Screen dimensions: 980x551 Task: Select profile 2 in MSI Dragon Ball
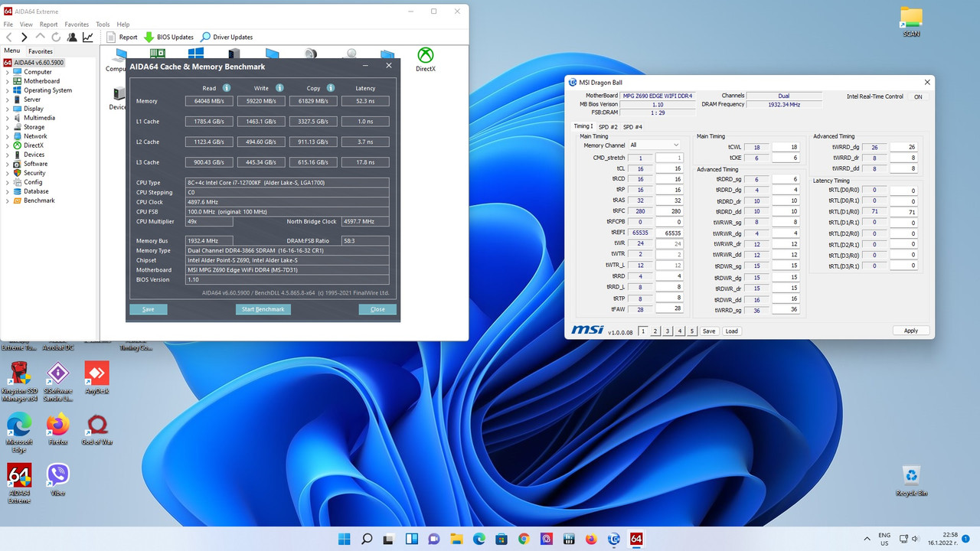[x=655, y=331]
